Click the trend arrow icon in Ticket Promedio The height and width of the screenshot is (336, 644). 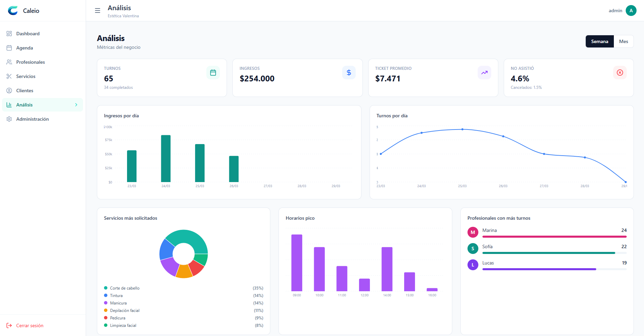click(x=484, y=73)
